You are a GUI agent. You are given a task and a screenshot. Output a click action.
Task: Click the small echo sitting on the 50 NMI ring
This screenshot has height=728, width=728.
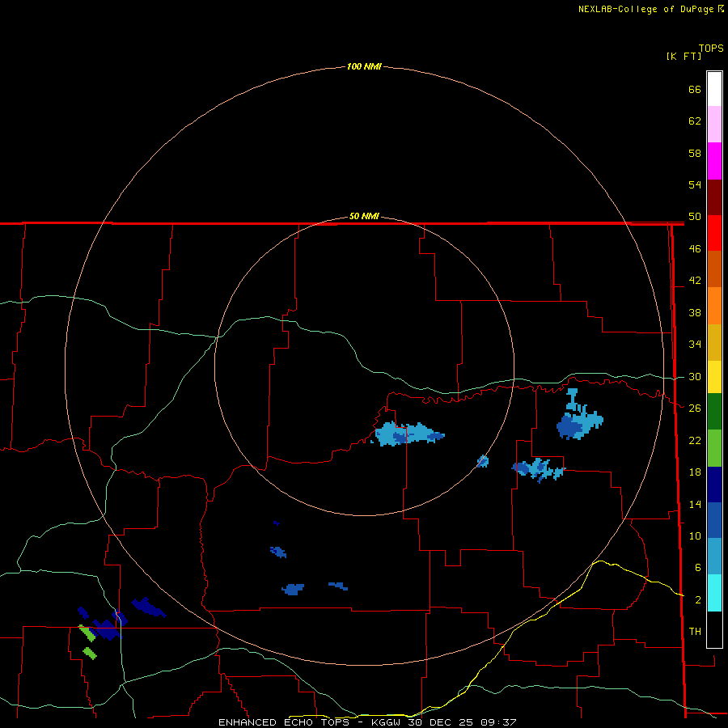click(x=483, y=461)
